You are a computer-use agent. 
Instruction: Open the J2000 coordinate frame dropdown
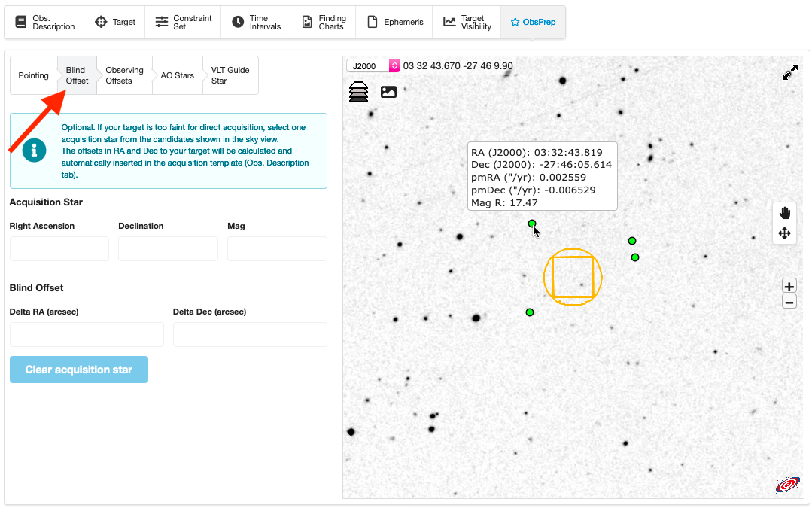point(373,66)
